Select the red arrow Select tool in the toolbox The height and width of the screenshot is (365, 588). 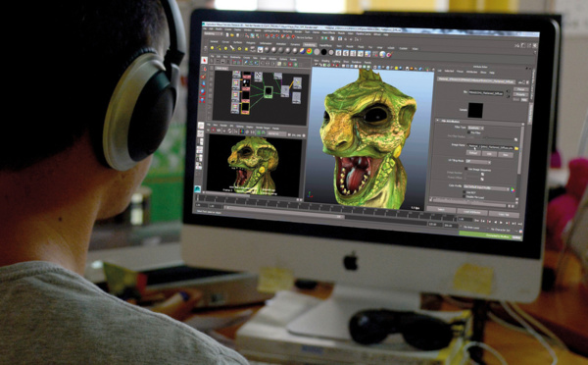tap(205, 60)
